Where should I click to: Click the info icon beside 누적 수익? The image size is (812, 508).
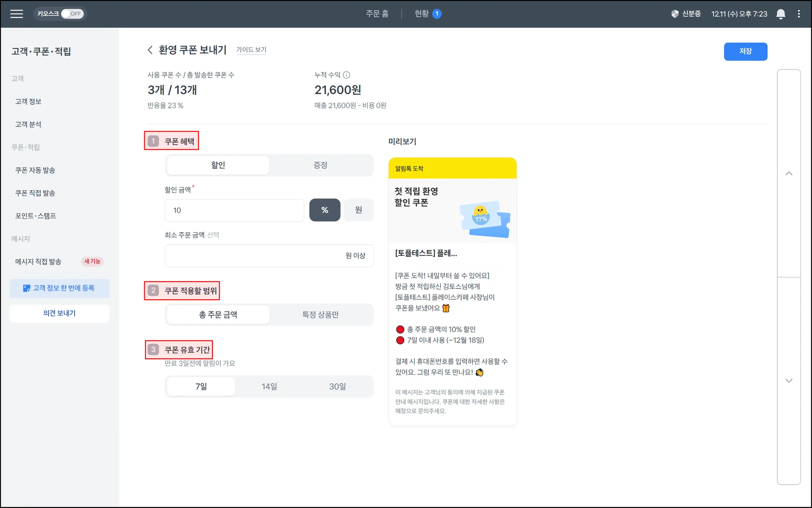coord(346,75)
